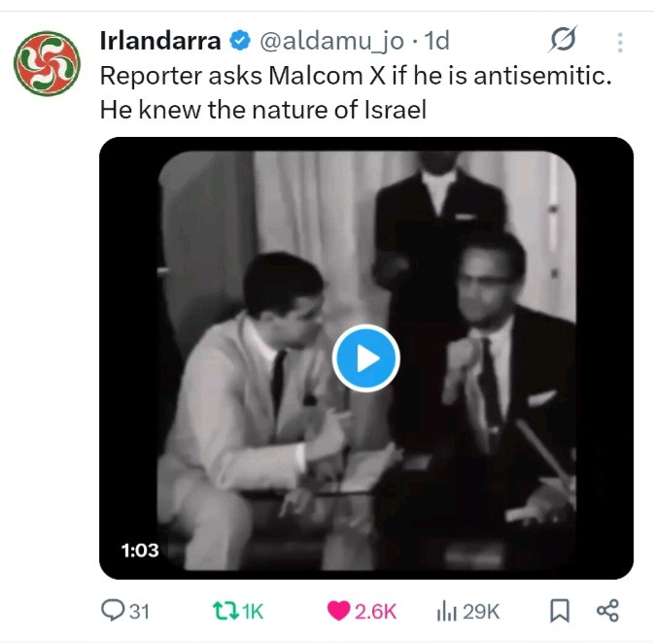
Task: Bookmark this post
Action: pyautogui.click(x=560, y=611)
